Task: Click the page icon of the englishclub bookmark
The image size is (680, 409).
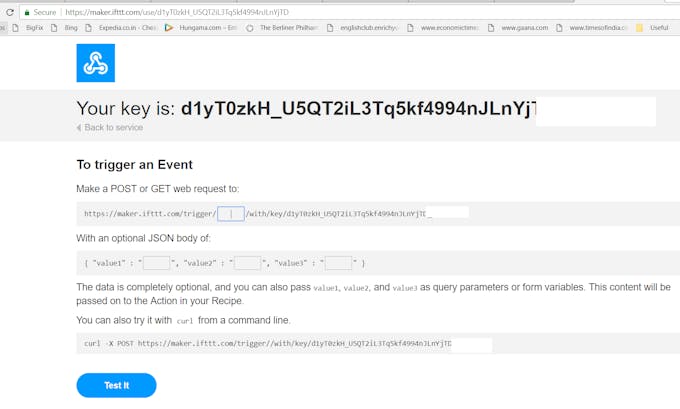Action: [330, 28]
